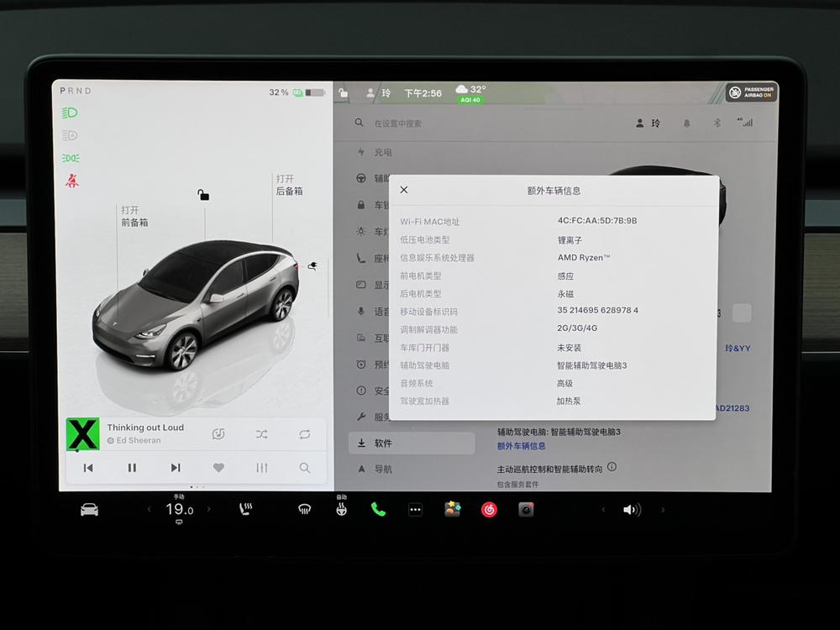Open the phone app

[x=378, y=510]
